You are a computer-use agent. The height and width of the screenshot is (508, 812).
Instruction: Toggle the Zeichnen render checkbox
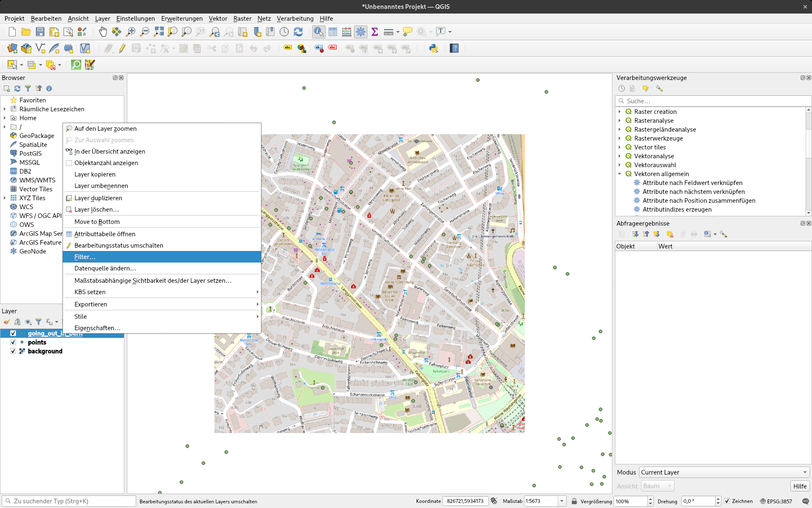pos(727,501)
